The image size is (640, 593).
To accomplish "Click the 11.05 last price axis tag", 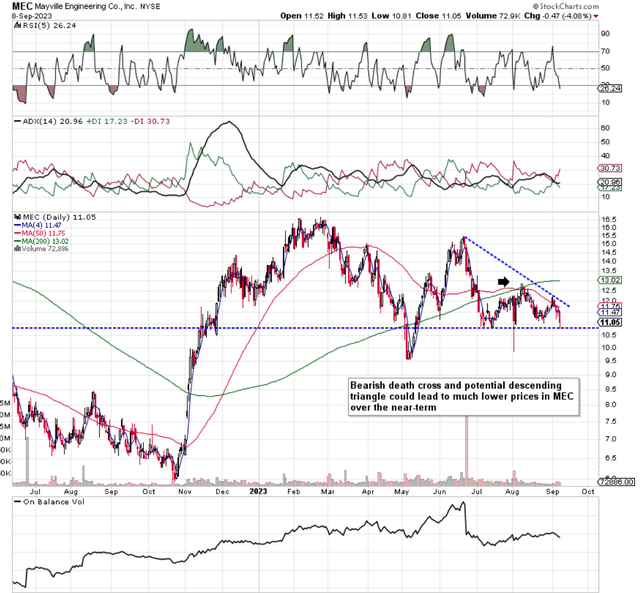I will click(610, 322).
